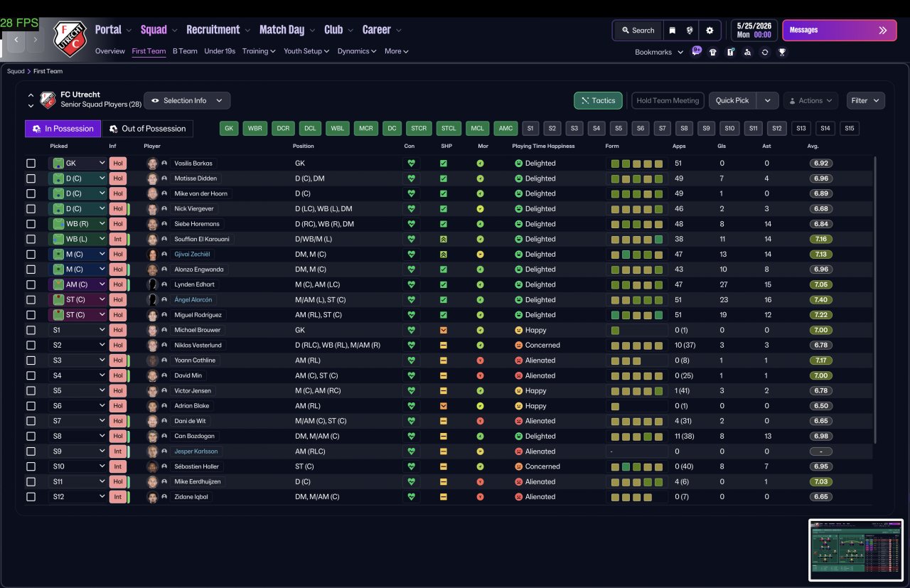Click the morale icon for Mike Eerdhuijzen
The width and height of the screenshot is (910, 588).
click(x=480, y=482)
